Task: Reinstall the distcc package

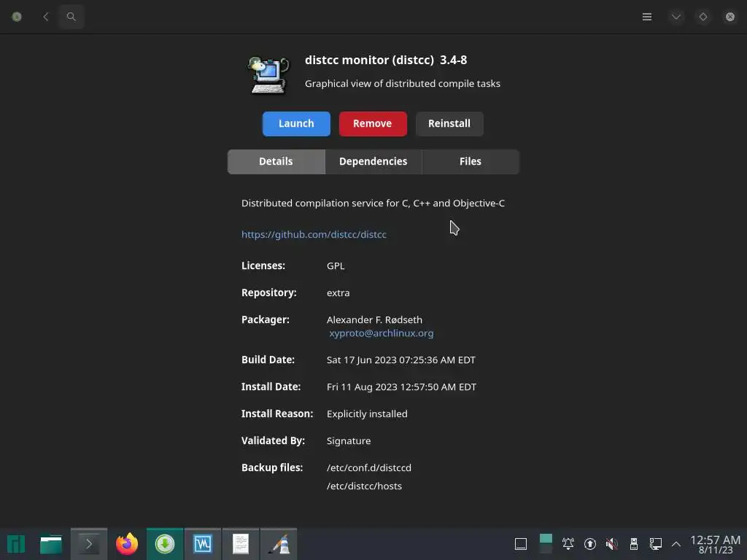Action: [x=449, y=124]
